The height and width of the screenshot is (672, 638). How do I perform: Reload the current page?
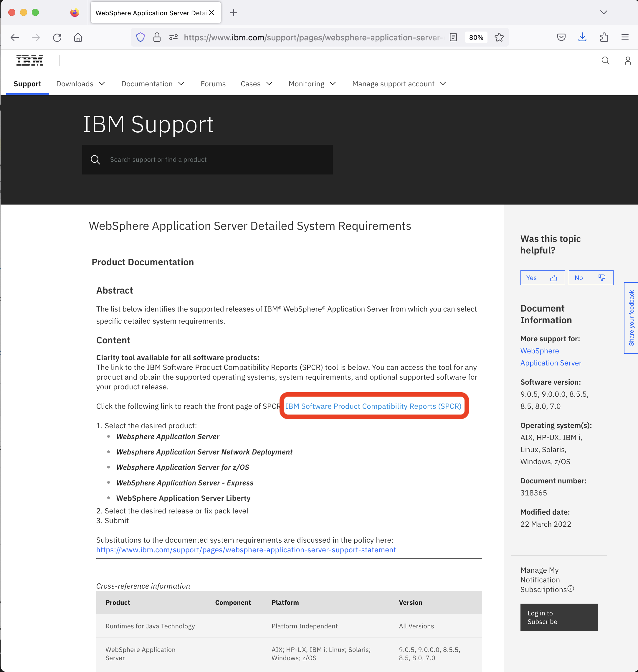click(57, 37)
